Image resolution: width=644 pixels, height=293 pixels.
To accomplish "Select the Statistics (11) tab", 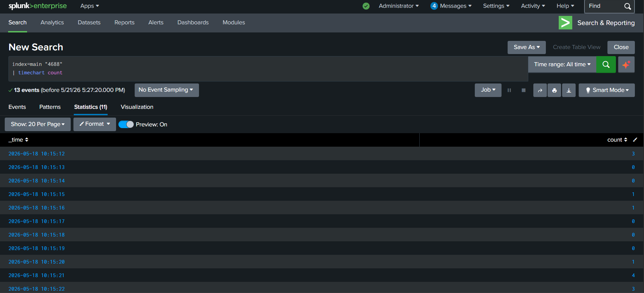I will 91,107.
